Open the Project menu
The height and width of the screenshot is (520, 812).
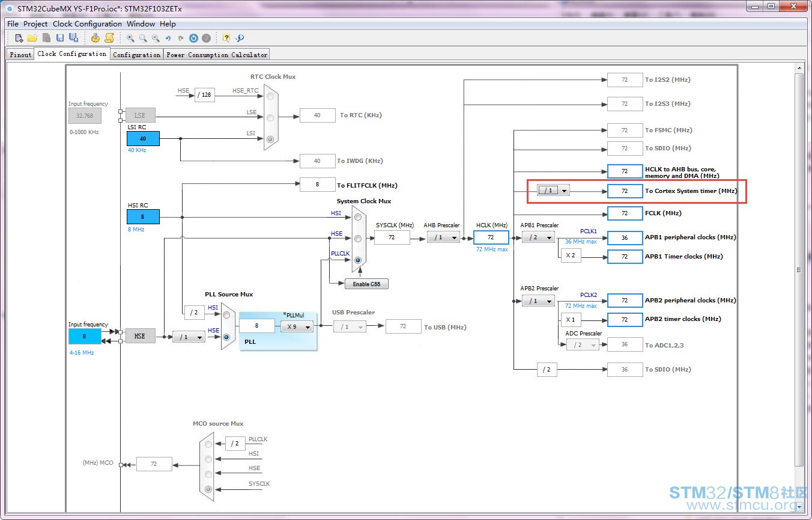coord(35,24)
